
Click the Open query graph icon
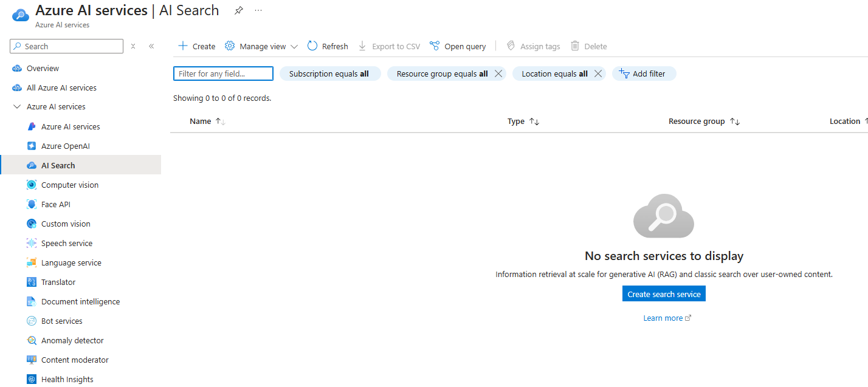[435, 46]
